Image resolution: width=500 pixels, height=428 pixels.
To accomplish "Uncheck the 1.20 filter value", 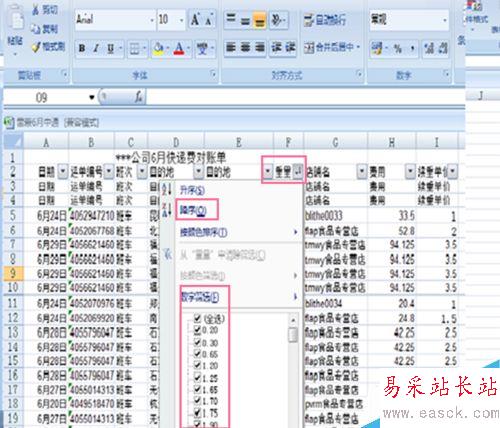I will click(x=197, y=365).
